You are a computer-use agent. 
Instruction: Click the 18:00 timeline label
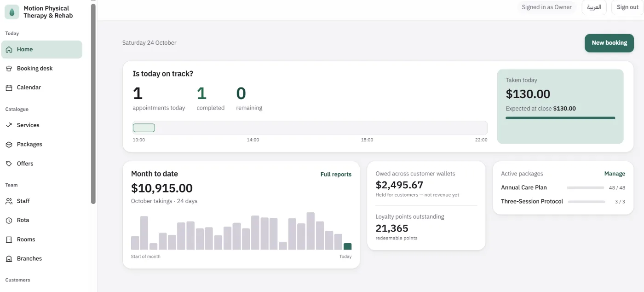coord(367,140)
